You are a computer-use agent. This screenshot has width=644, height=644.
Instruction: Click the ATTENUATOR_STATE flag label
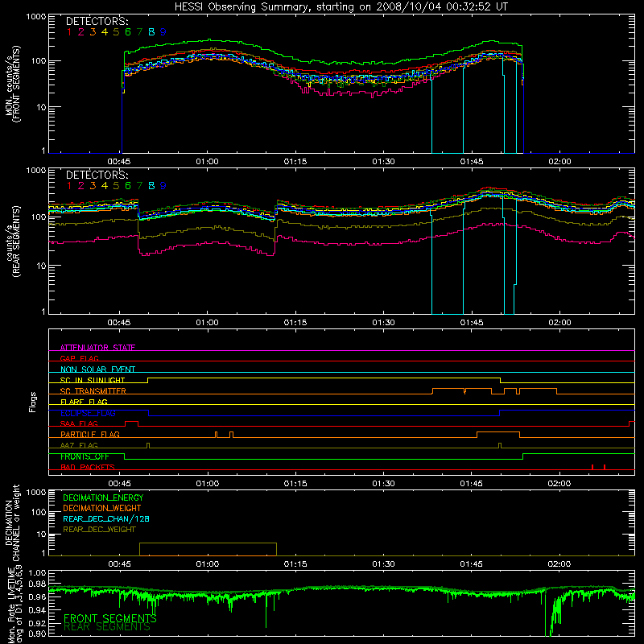tap(97, 348)
